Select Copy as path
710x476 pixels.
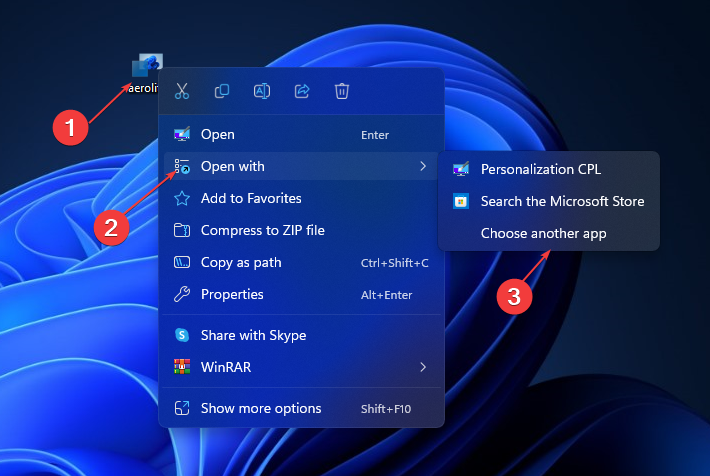(302, 263)
